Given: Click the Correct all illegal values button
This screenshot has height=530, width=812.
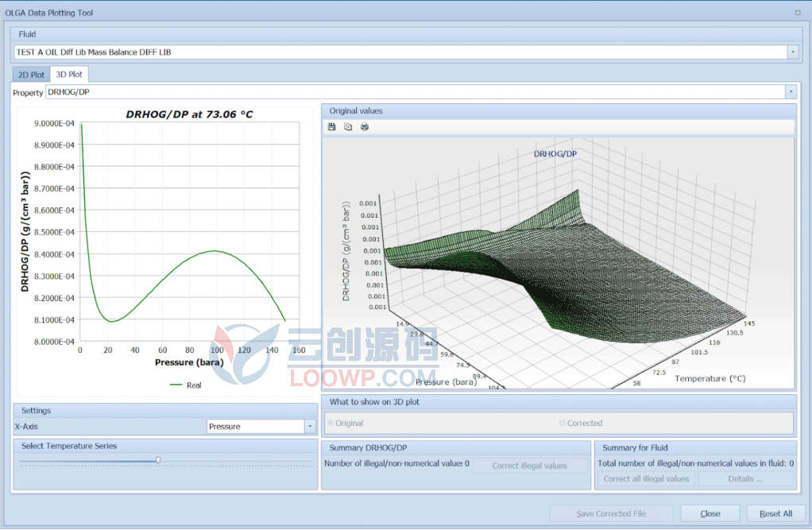Looking at the screenshot, I should pos(646,478).
